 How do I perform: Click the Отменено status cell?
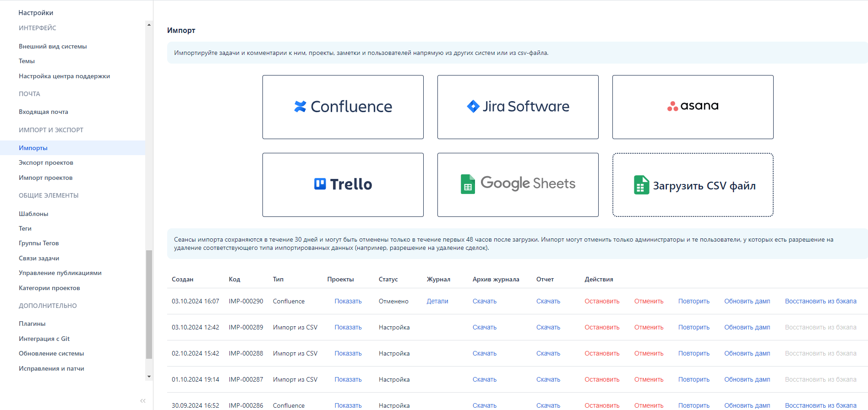[393, 301]
